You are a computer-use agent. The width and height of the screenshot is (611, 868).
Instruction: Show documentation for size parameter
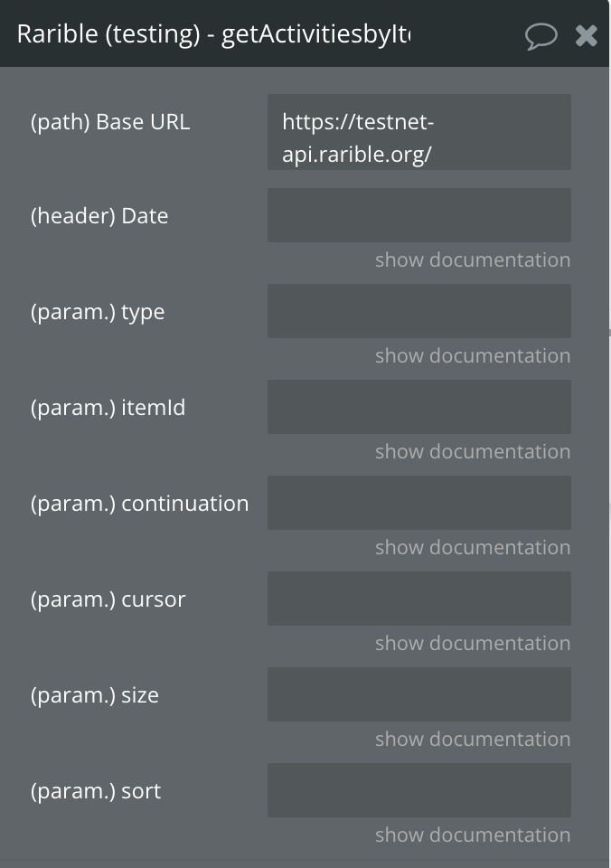point(473,739)
